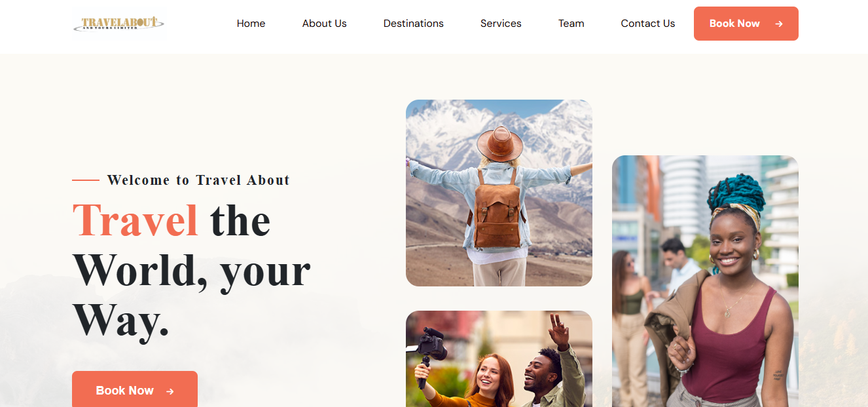
Task: Click arrow icon in header Book Now button
Action: tap(778, 24)
